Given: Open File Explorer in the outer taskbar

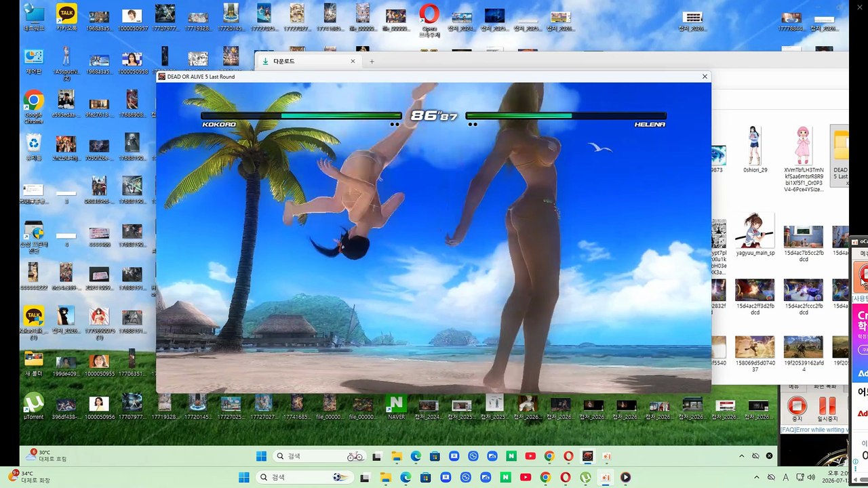Looking at the screenshot, I should pyautogui.click(x=385, y=477).
